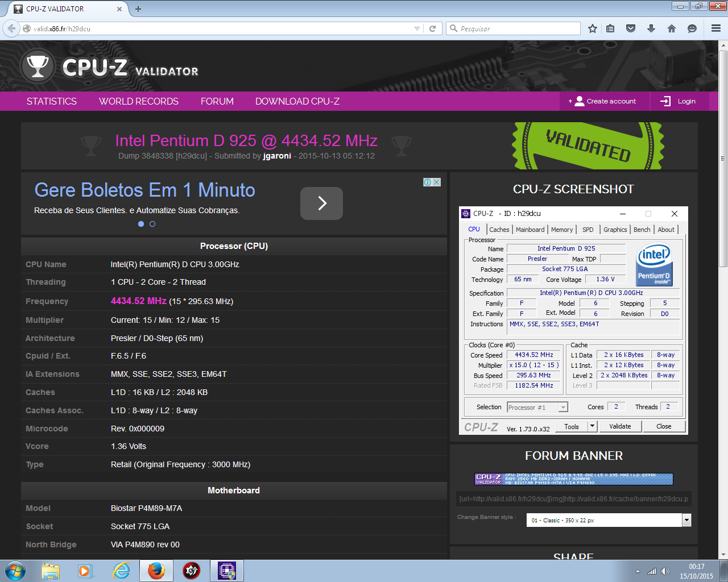Click the CPU-Z Validator trophy logo
The image size is (728, 582).
(x=38, y=66)
